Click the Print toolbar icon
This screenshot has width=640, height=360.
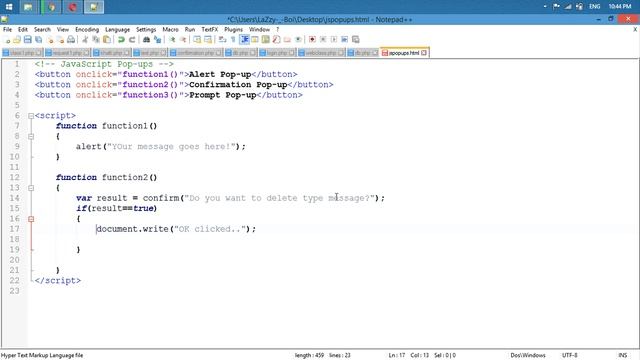(x=71, y=40)
